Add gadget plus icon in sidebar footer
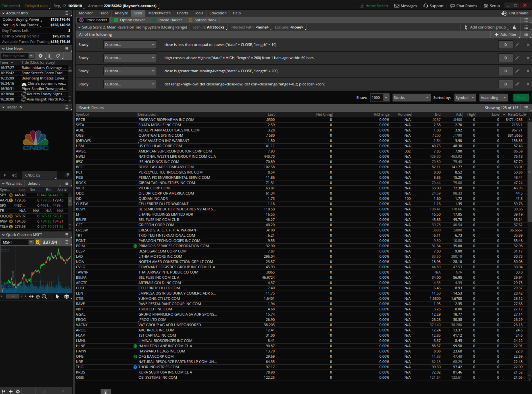This screenshot has height=394, width=532. pos(11,391)
